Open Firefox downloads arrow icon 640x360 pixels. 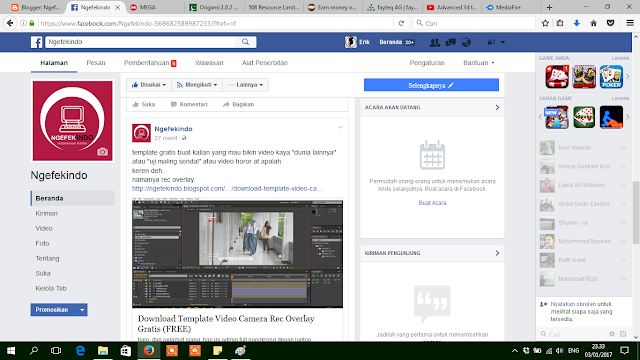(577, 23)
